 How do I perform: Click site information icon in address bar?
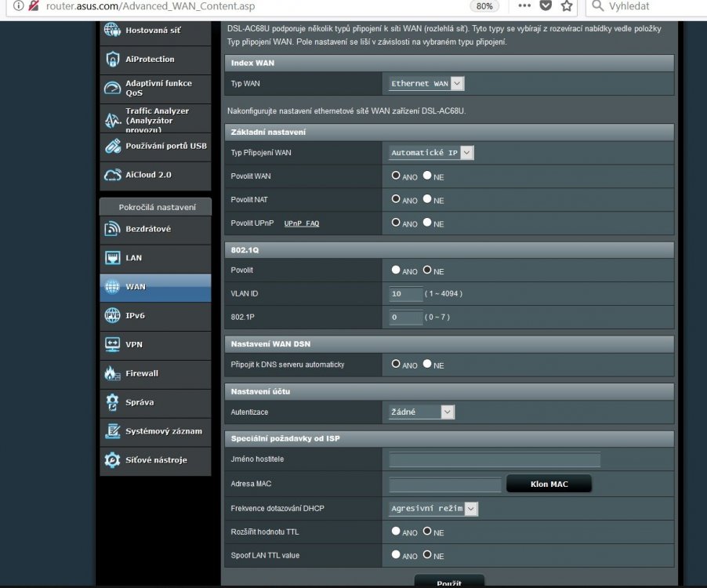(18, 5)
